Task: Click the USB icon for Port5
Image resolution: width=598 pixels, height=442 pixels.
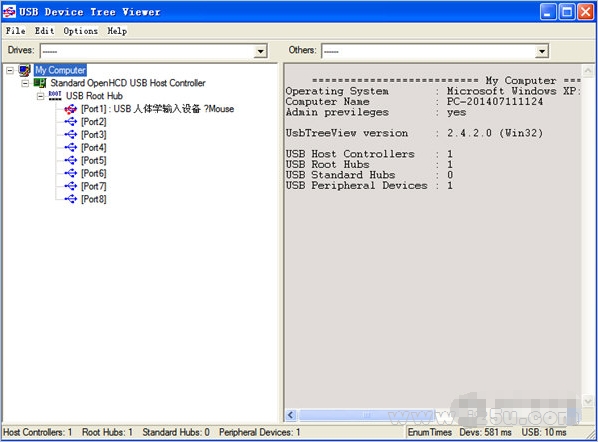Action: pos(71,160)
